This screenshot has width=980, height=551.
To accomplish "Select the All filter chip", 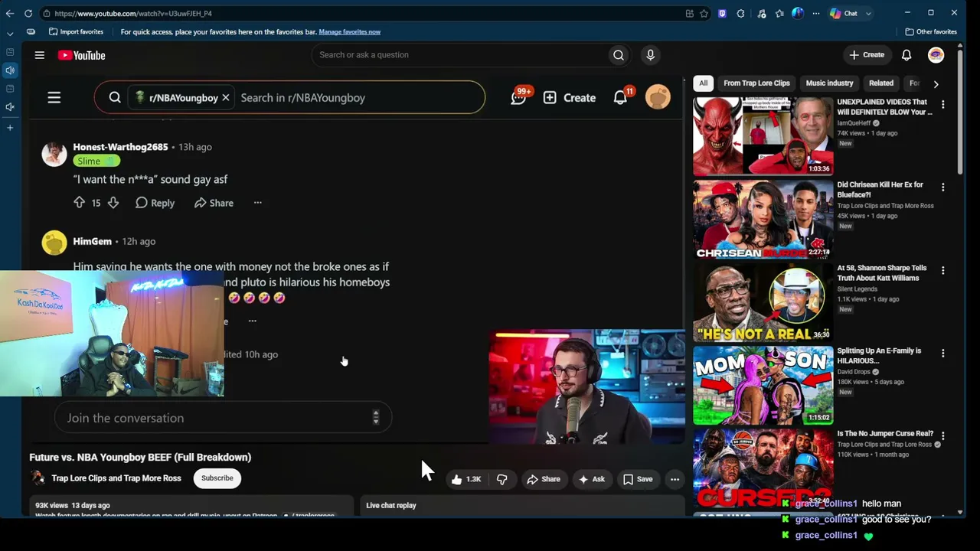I will point(703,83).
